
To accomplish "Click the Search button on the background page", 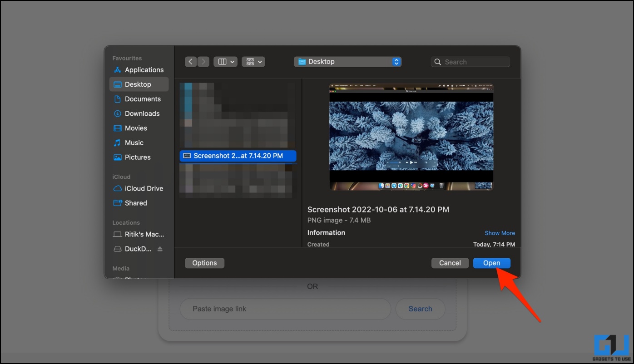I will (x=420, y=309).
